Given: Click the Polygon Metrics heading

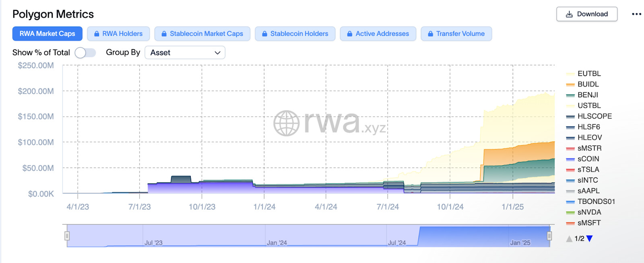Looking at the screenshot, I should point(53,14).
